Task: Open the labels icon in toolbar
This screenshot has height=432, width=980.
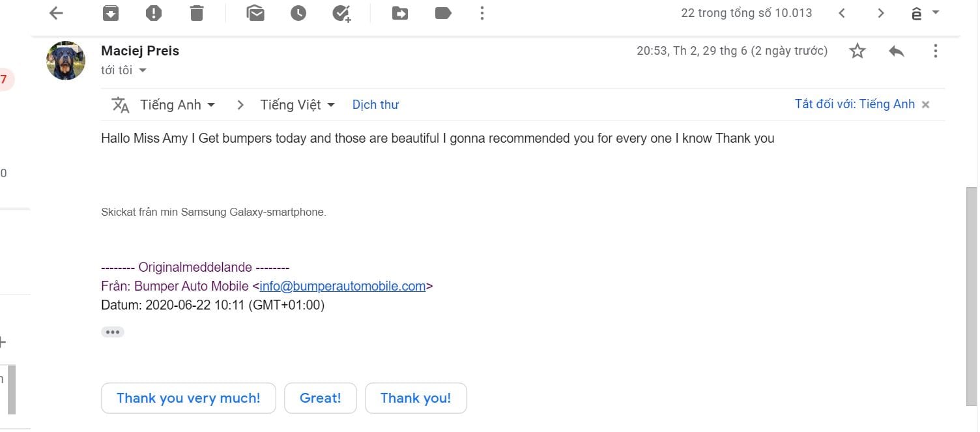Action: click(x=443, y=13)
